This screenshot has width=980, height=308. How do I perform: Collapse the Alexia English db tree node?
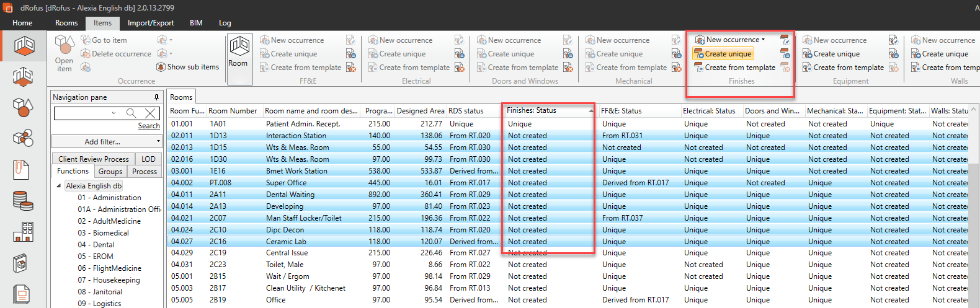(59, 186)
